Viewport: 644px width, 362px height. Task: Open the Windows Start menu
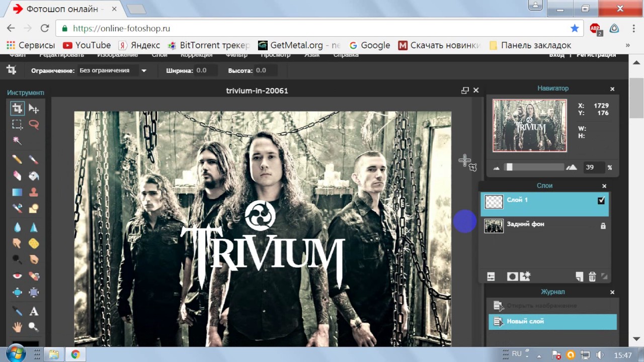[x=17, y=354]
